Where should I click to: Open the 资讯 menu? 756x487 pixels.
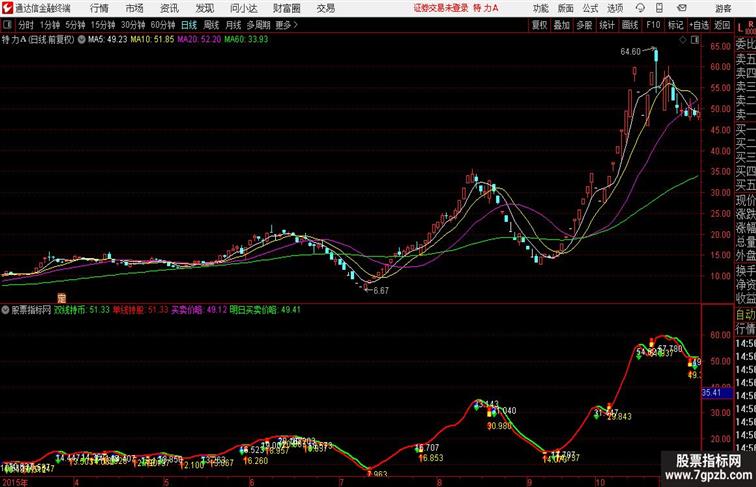(169, 8)
